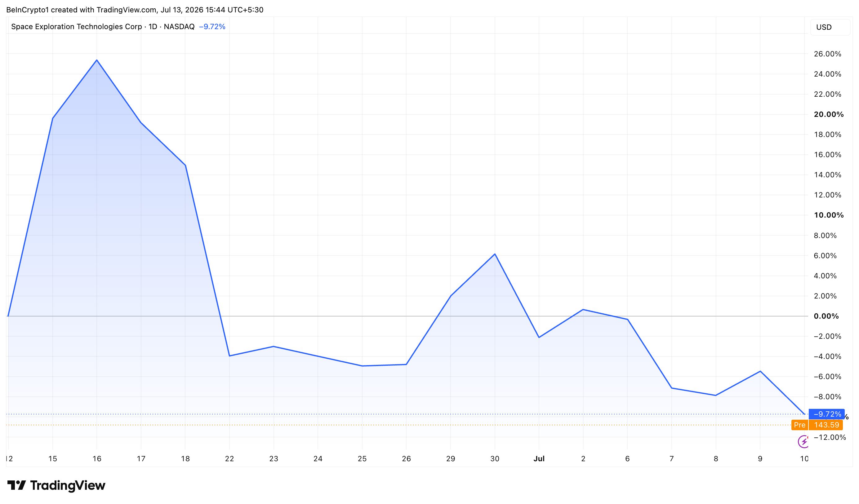Click the −8.00% axis label

coord(827,397)
